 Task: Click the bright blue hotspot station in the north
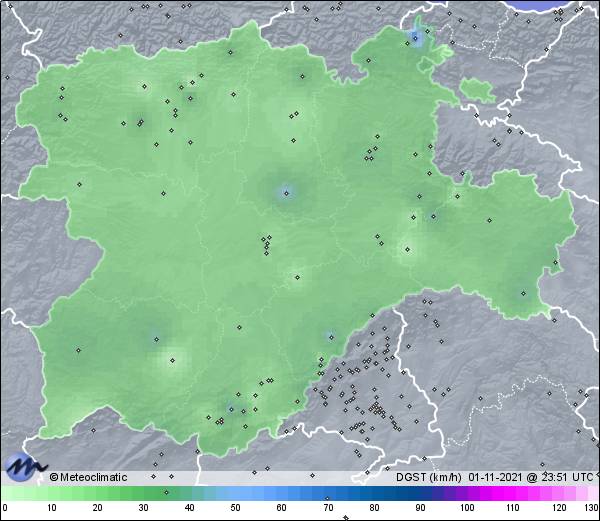[x=416, y=37]
